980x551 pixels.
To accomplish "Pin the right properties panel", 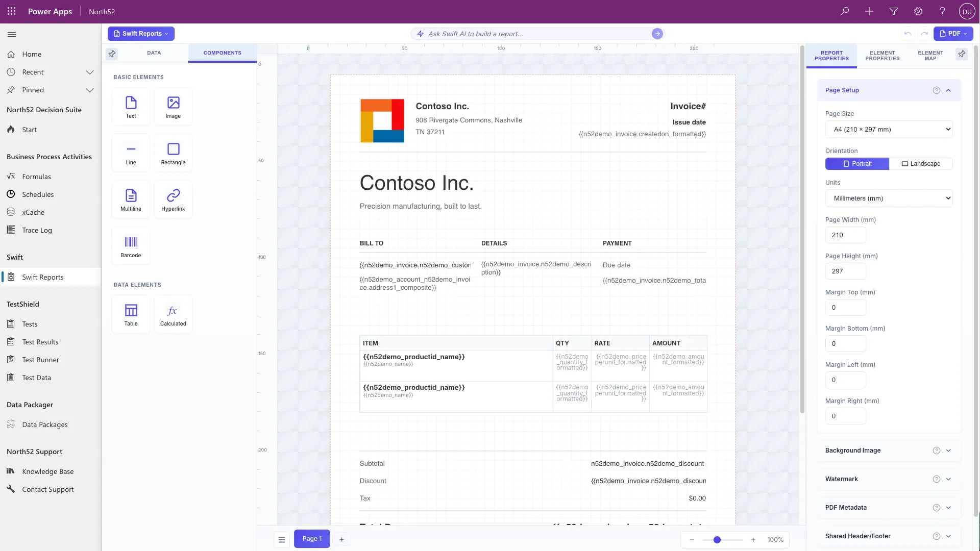I will click(962, 54).
